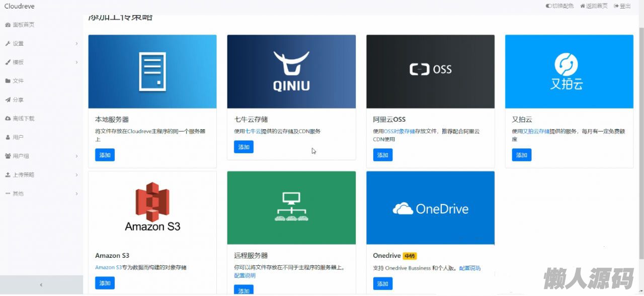The height and width of the screenshot is (296, 644).
Task: Open the 设置 sidebar menu
Action: click(41, 44)
